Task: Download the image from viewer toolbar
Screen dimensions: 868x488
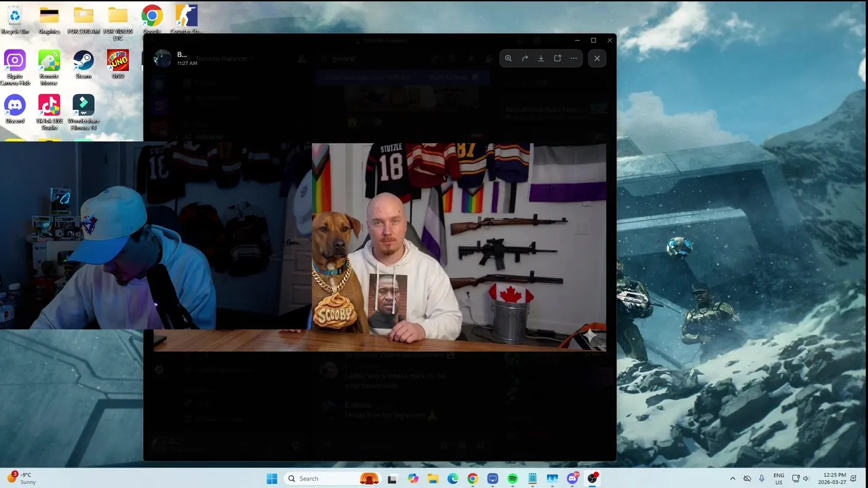Action: tap(540, 58)
